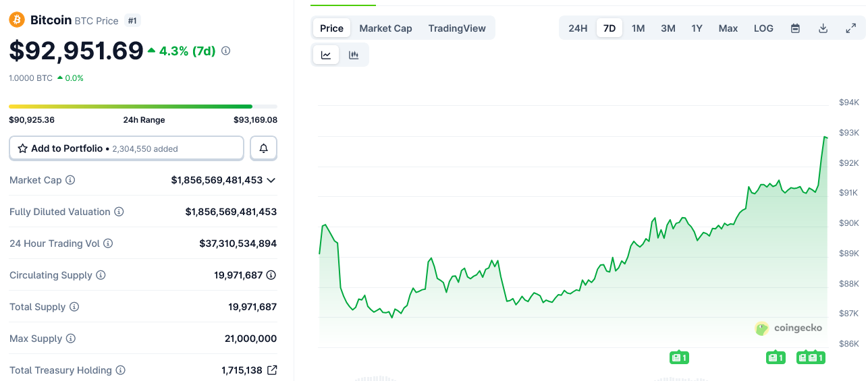Switch to line chart view icon

[326, 55]
